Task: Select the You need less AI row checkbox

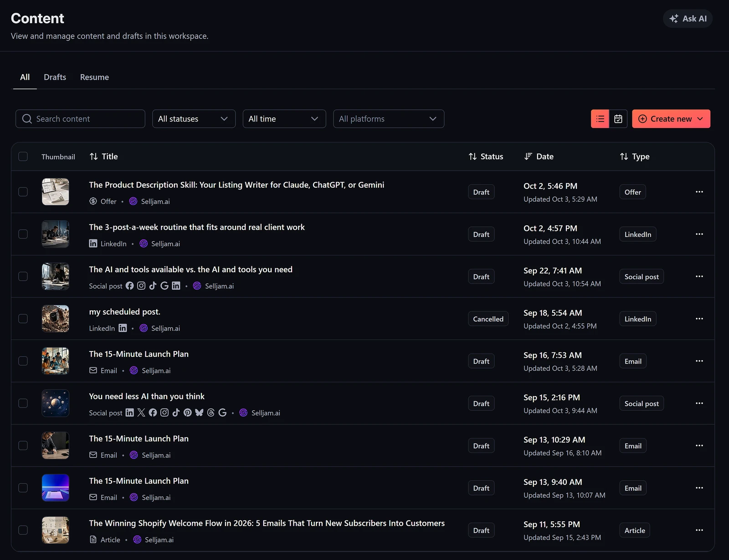Action: click(x=23, y=403)
